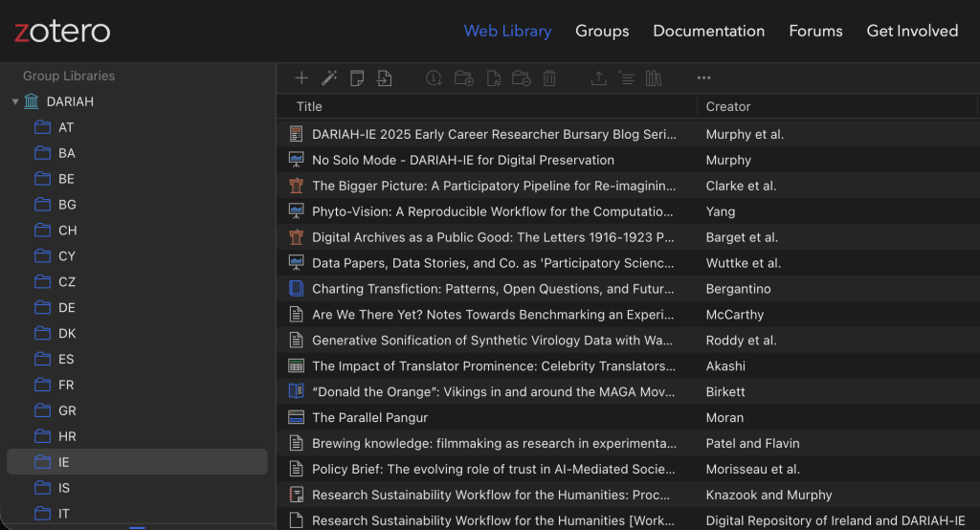Collapse the DARIAH group library tree
The image size is (980, 530).
click(x=15, y=101)
